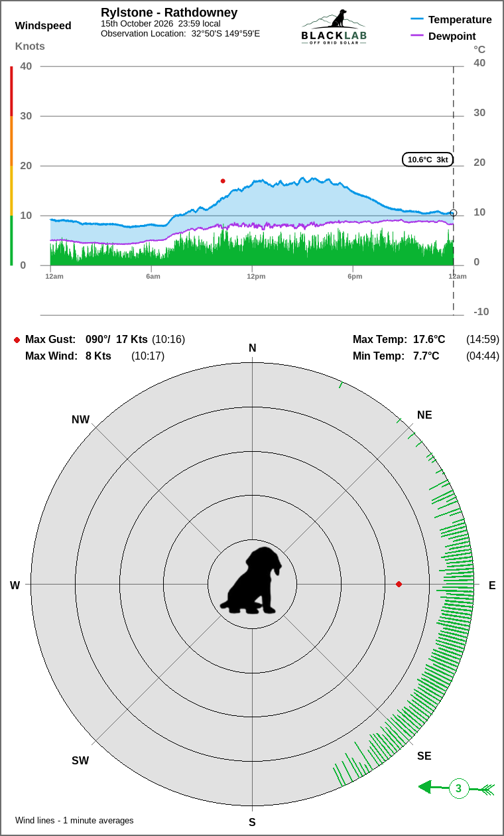Click the 6am time axis label

(x=153, y=276)
